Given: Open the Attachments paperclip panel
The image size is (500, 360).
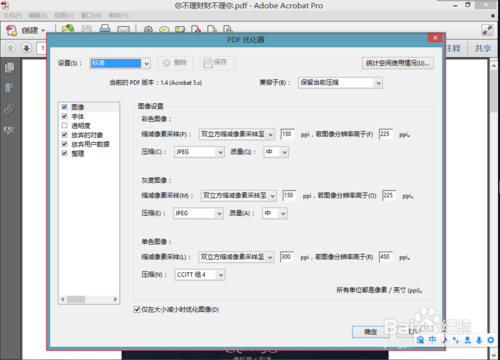Looking at the screenshot, I should (x=9, y=109).
